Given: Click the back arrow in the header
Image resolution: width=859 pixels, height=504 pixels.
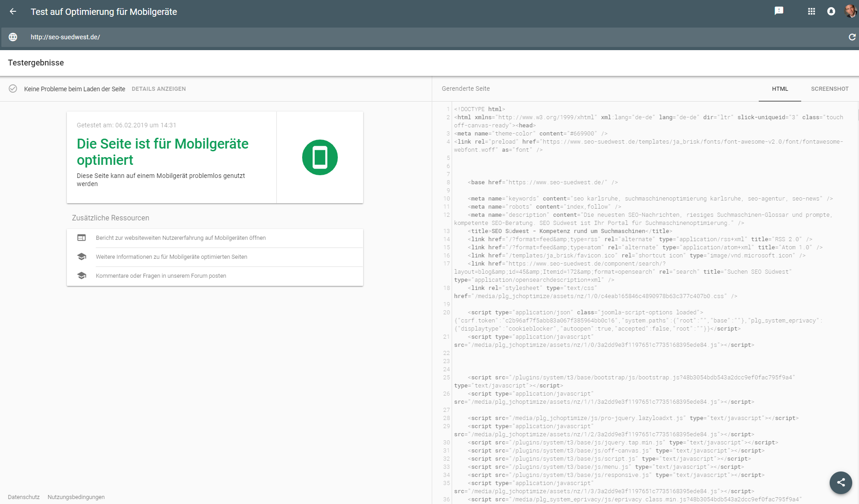Looking at the screenshot, I should coord(14,11).
